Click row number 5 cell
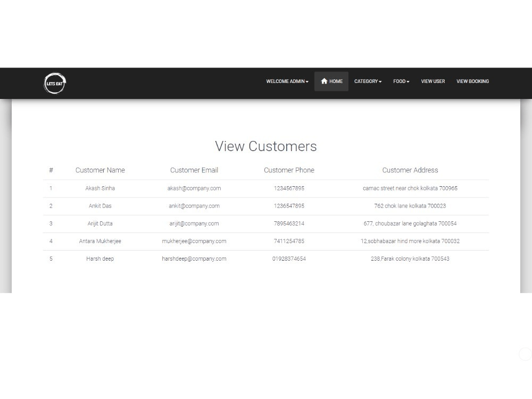 51,259
